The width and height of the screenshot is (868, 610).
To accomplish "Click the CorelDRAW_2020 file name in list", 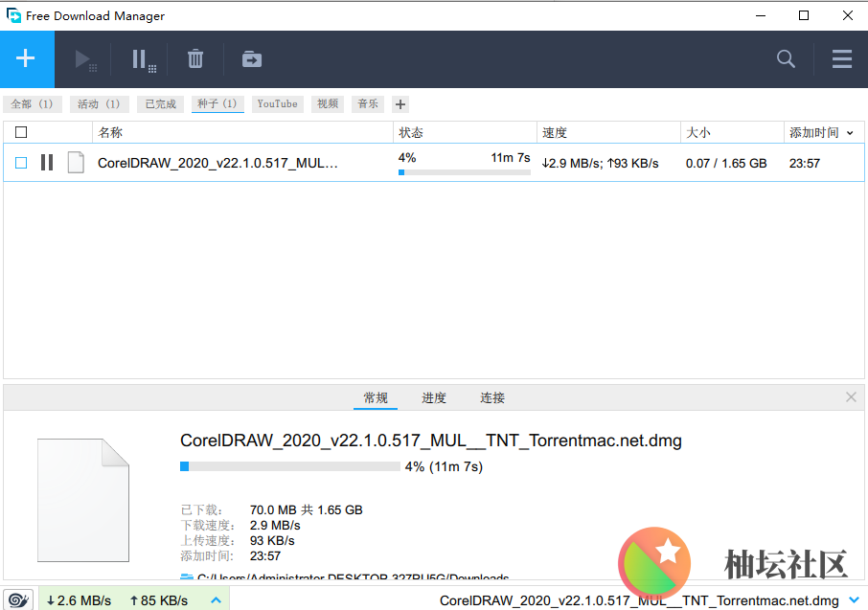I will click(x=217, y=163).
